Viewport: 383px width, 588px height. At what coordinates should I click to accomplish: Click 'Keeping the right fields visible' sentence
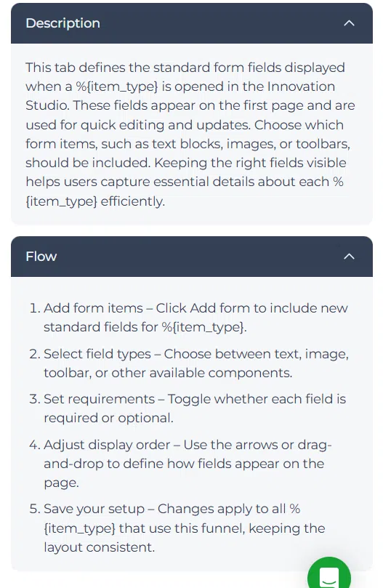[250, 163]
